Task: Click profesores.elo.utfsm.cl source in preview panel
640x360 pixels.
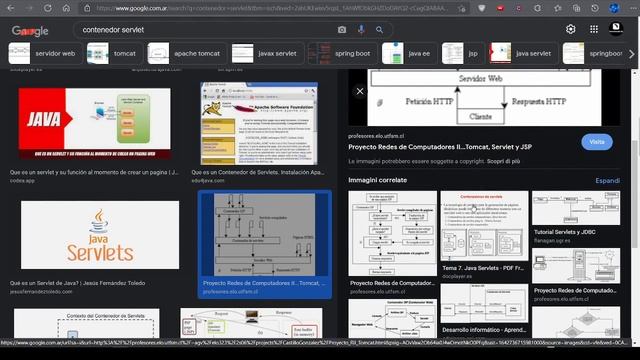Action: [376, 136]
